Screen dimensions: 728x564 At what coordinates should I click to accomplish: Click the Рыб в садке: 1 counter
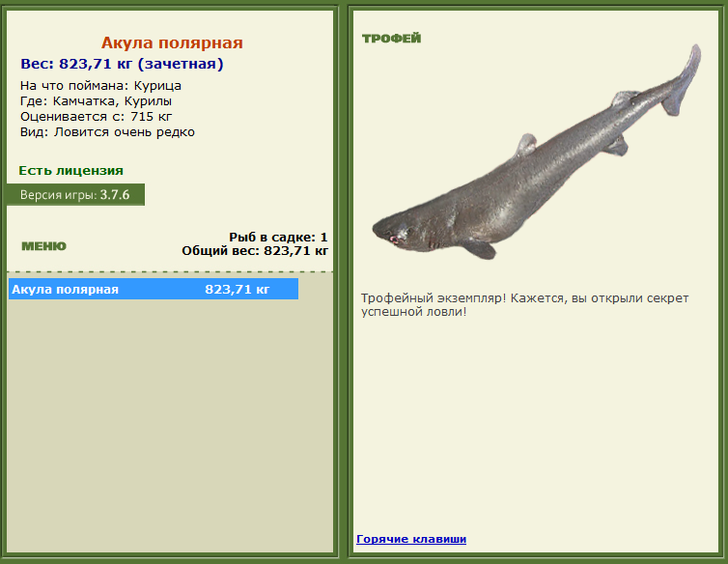point(278,237)
